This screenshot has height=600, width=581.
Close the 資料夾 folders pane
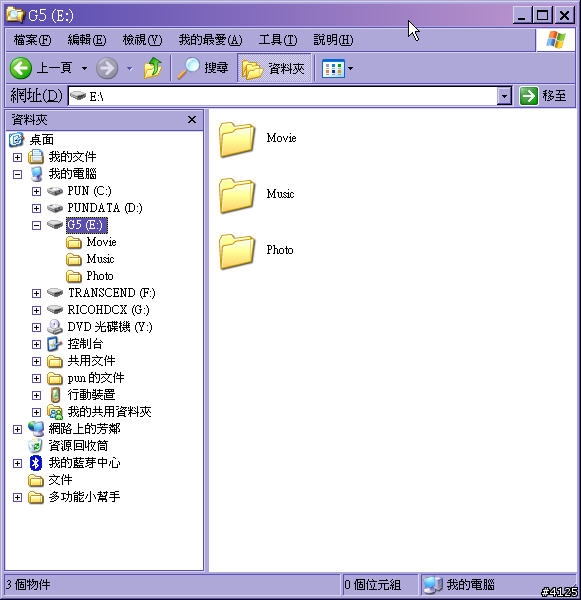click(x=192, y=120)
